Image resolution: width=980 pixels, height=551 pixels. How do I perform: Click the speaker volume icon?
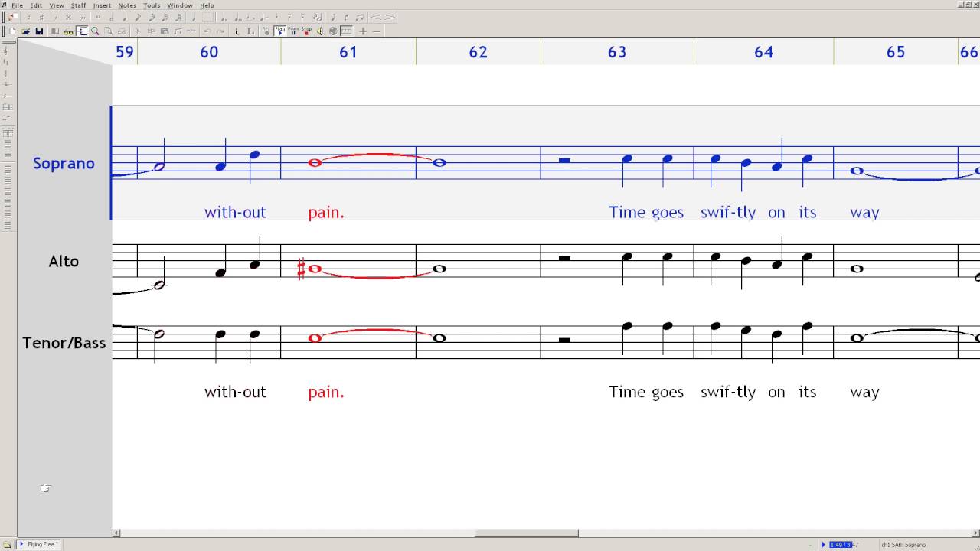pos(320,31)
